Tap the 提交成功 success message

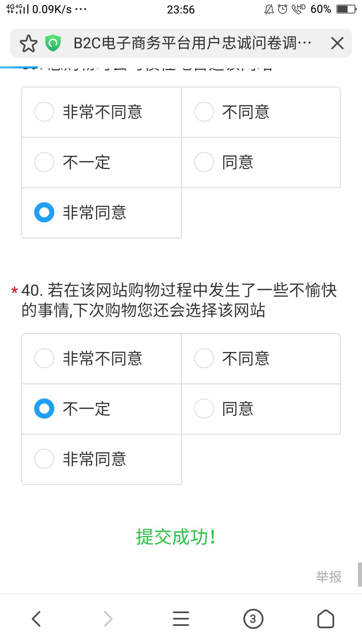[x=176, y=537]
